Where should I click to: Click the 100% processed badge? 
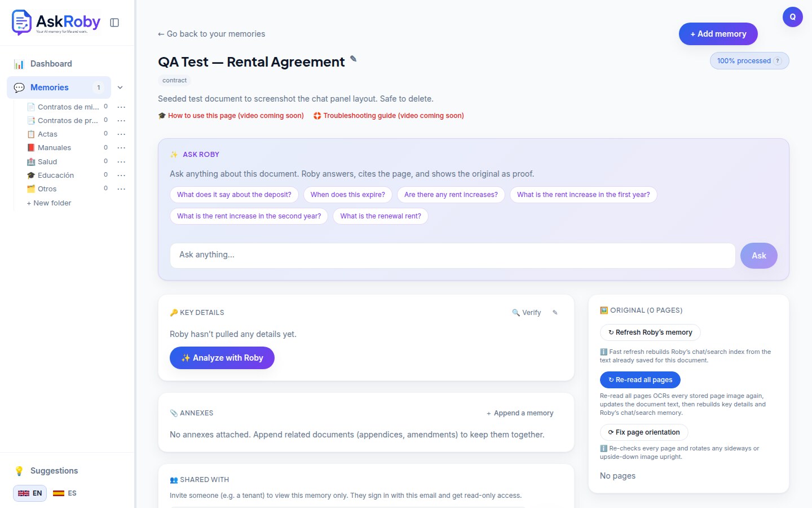(x=749, y=61)
